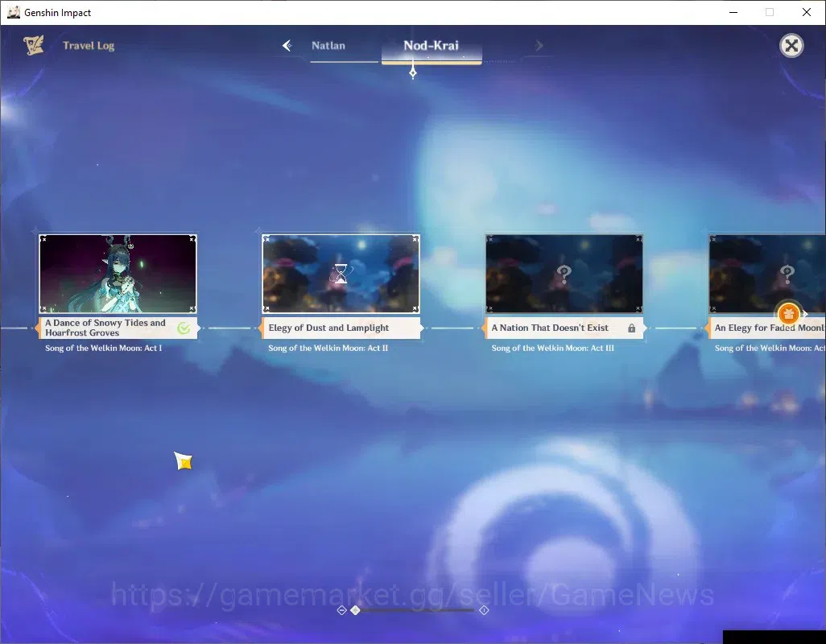Click the right diamond end of the scroll bar
Screen dimensions: 826x644
pyautogui.click(x=484, y=609)
